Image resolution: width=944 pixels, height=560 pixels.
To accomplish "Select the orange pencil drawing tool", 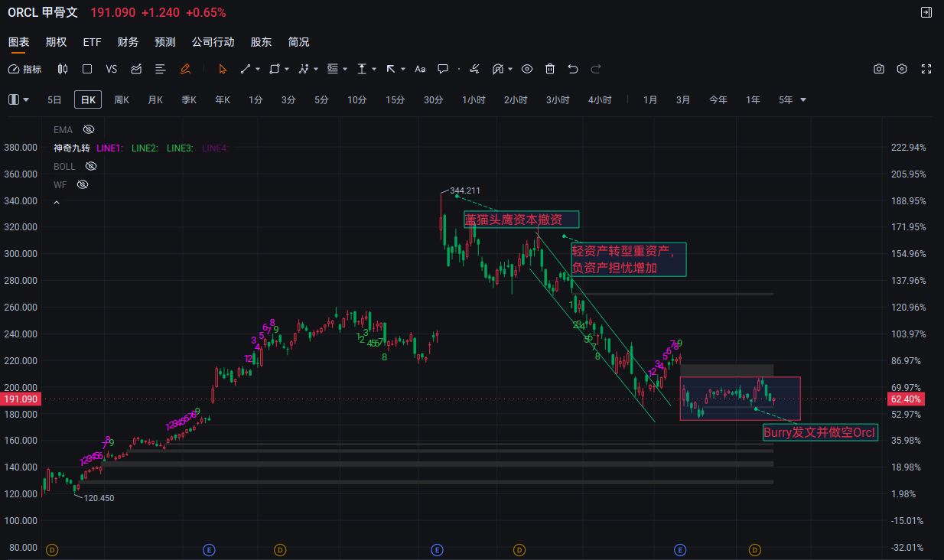I will pos(185,69).
